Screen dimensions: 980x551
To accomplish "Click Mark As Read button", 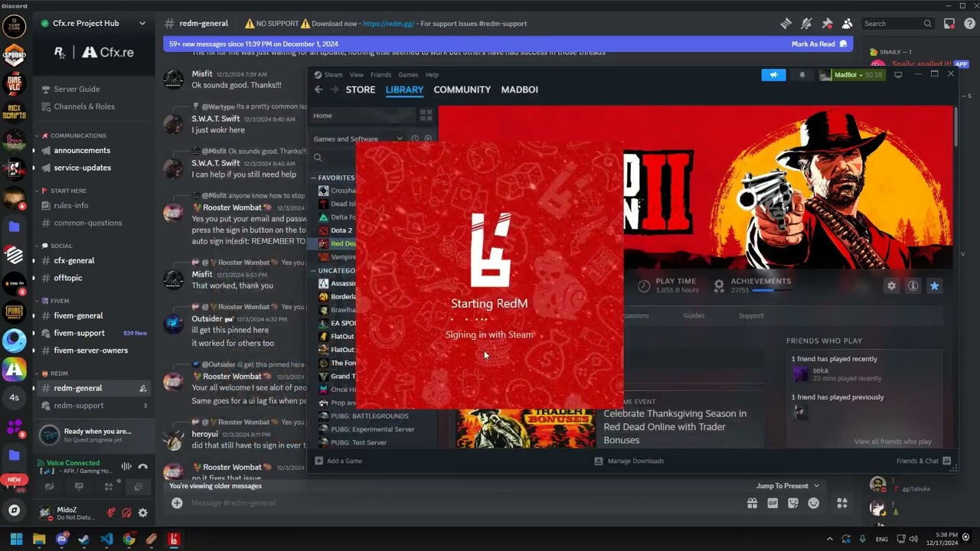I will (x=819, y=44).
